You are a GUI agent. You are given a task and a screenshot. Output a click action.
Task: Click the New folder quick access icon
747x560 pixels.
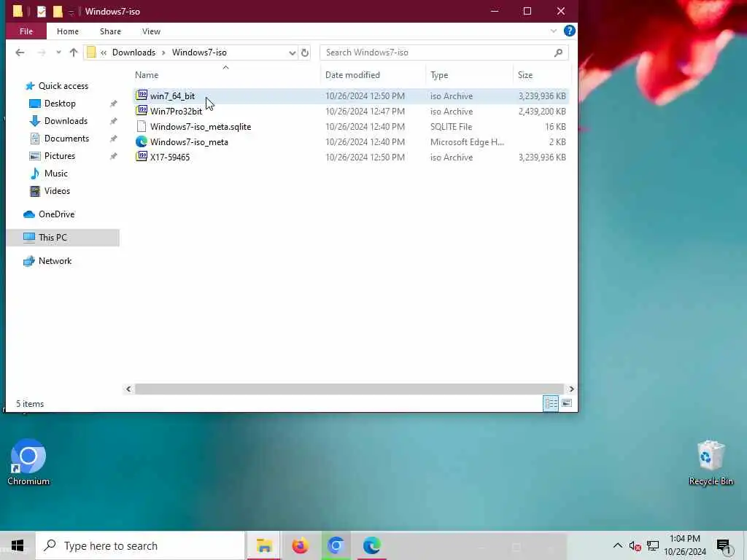click(58, 11)
